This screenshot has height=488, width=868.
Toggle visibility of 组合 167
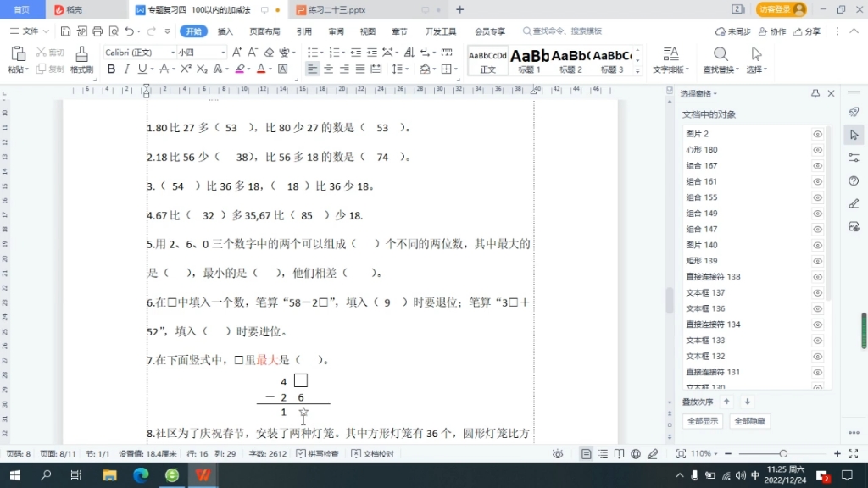[x=816, y=165]
